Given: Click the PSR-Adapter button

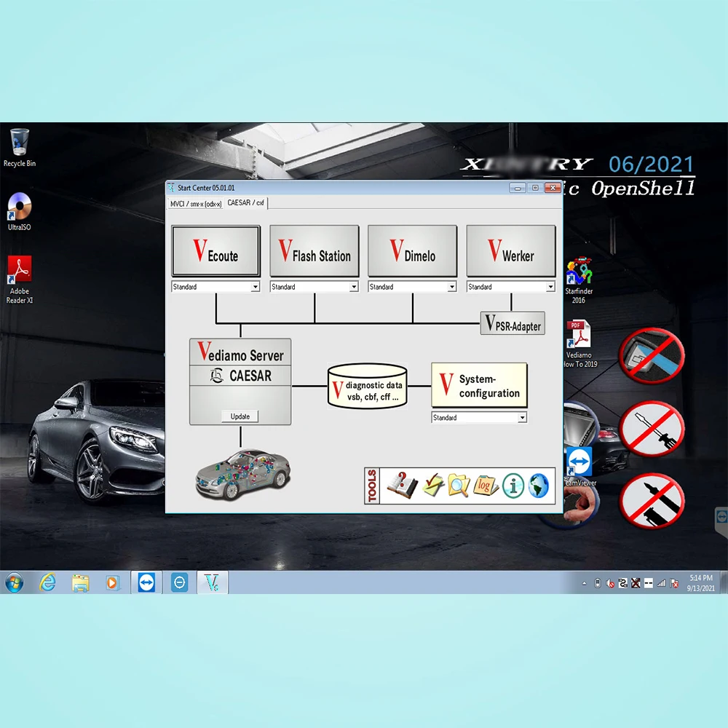Looking at the screenshot, I should 513,323.
